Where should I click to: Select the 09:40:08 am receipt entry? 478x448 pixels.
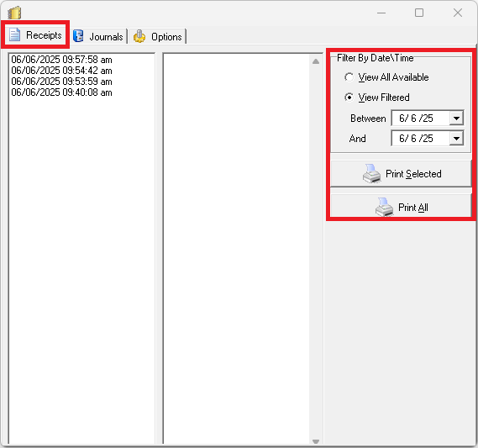click(61, 92)
